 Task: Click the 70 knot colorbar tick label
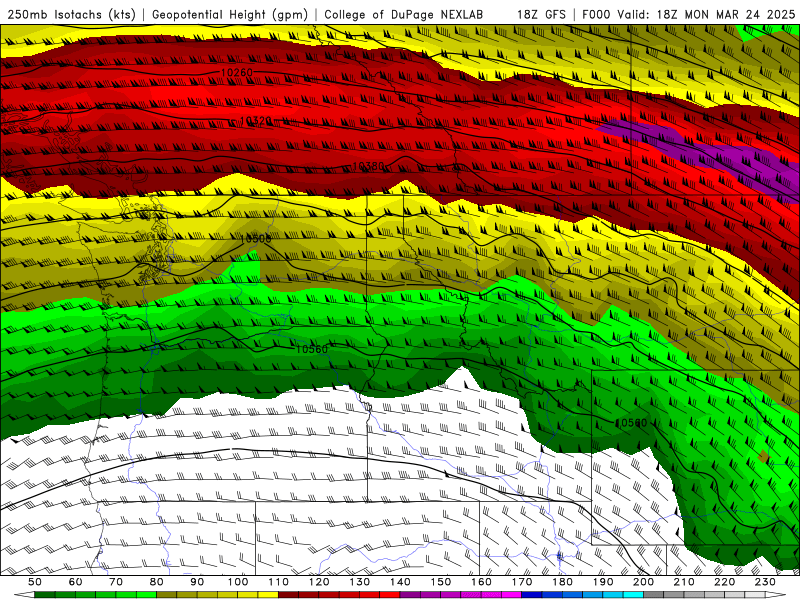[x=116, y=582]
